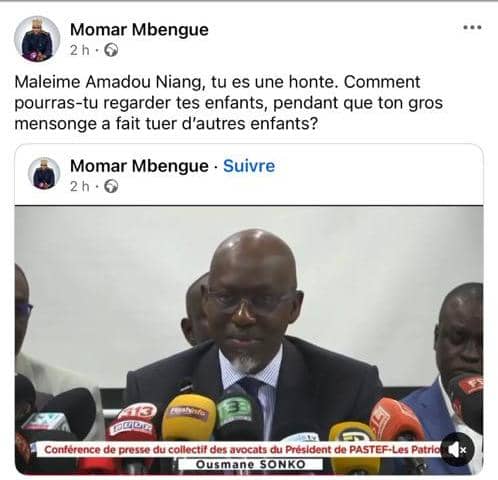498x480 pixels.
Task: Click the Ousmane SONKO name label
Action: tap(250, 464)
